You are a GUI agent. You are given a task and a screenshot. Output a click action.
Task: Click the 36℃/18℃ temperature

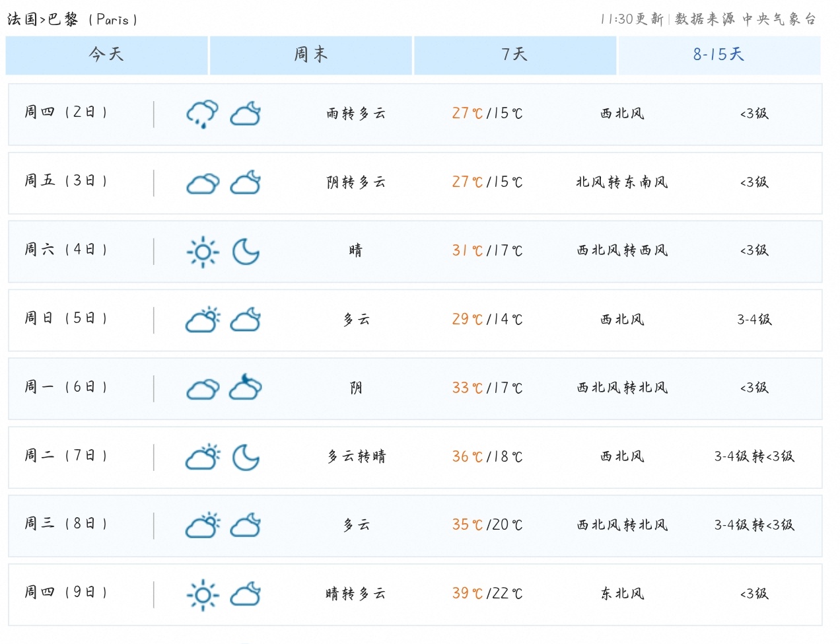[487, 457]
